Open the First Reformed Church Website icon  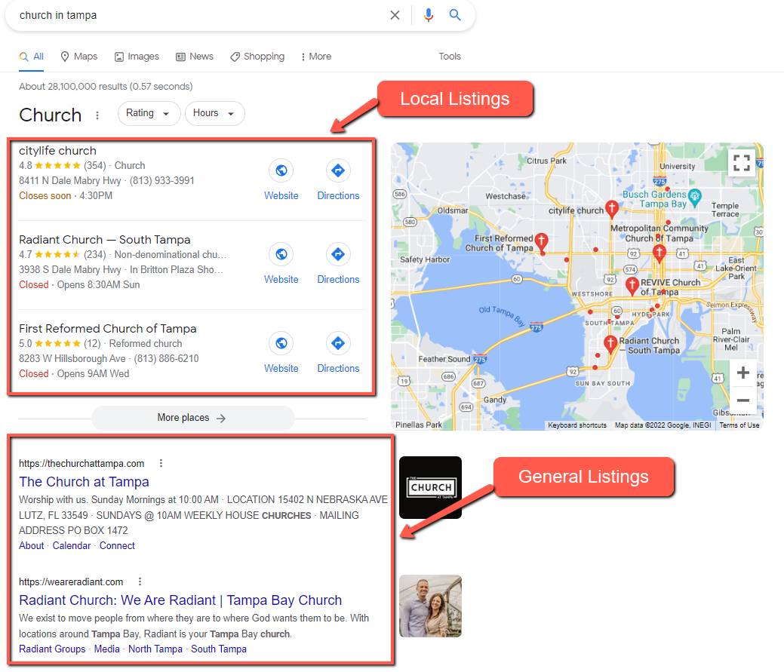click(281, 343)
